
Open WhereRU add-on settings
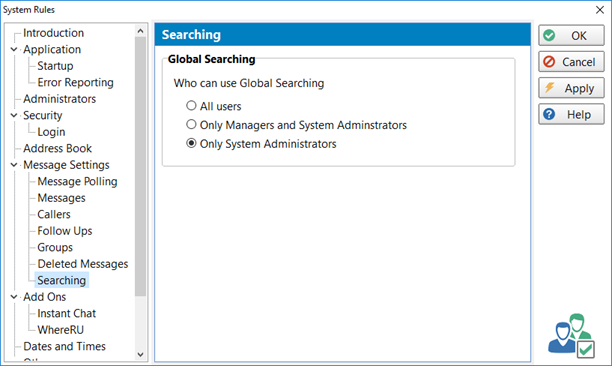(x=60, y=330)
